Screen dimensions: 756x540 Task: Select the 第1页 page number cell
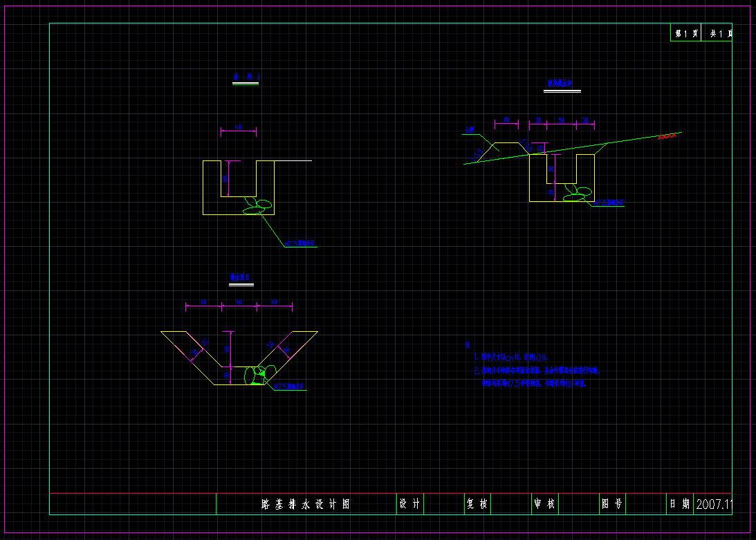pos(685,33)
